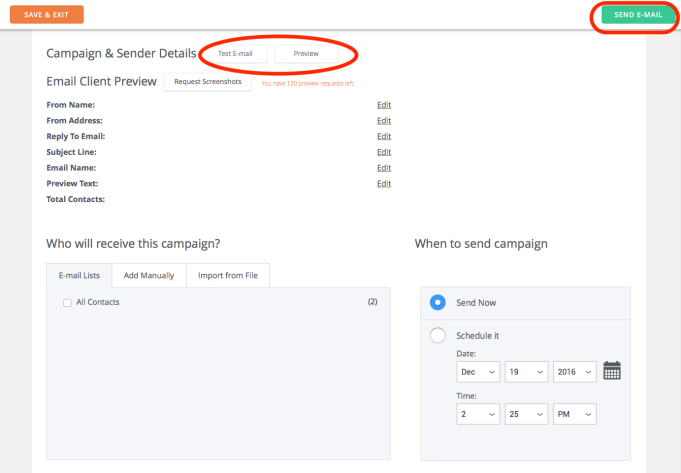Screen dimensions: 681x473
Task: Open the campaign Preview button
Action: pos(306,53)
